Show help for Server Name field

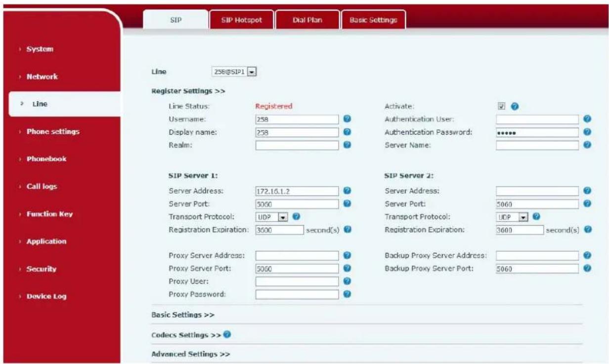point(587,145)
